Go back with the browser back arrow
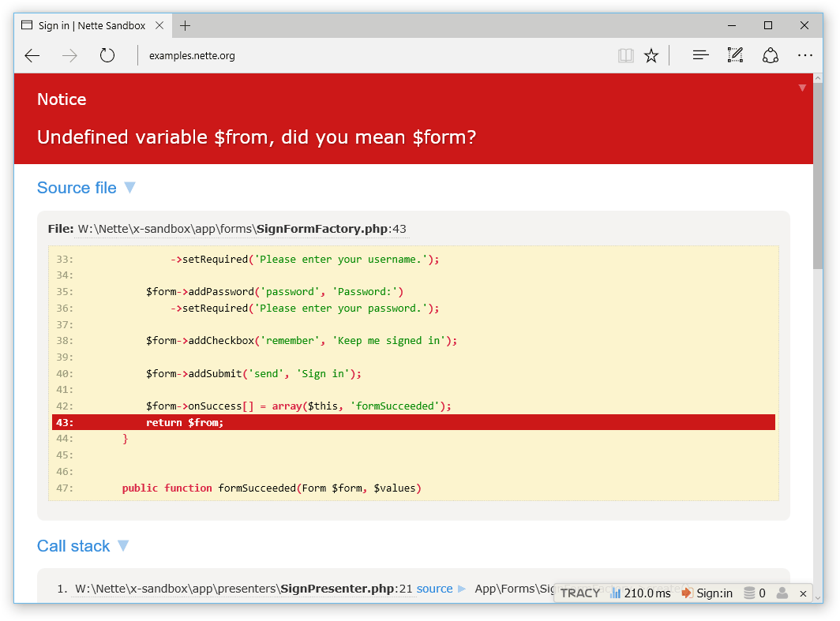Image resolution: width=840 pixels, height=621 pixels. (x=32, y=56)
